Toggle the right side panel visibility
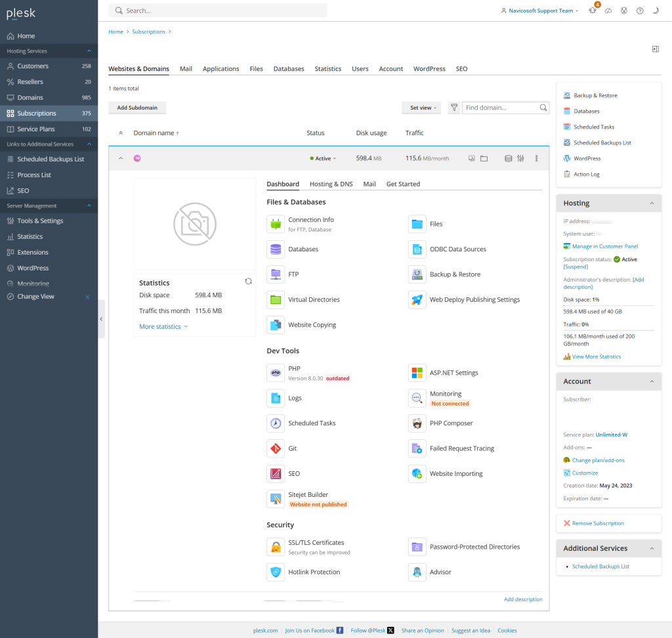672x638 pixels. click(655, 49)
